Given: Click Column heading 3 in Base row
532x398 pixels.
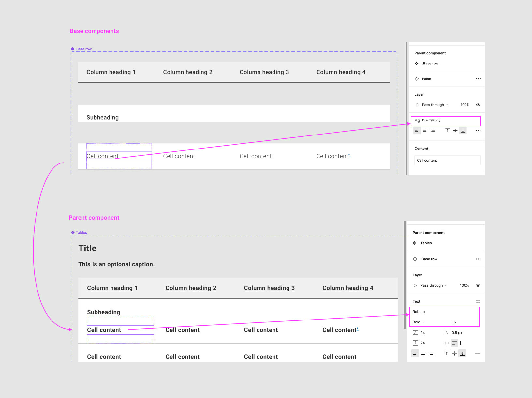Looking at the screenshot, I should point(264,72).
